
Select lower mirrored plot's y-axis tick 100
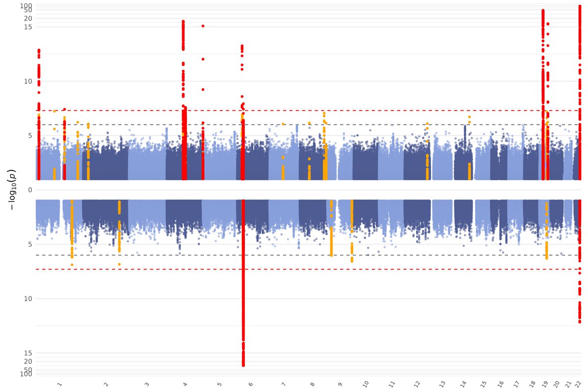point(26,374)
